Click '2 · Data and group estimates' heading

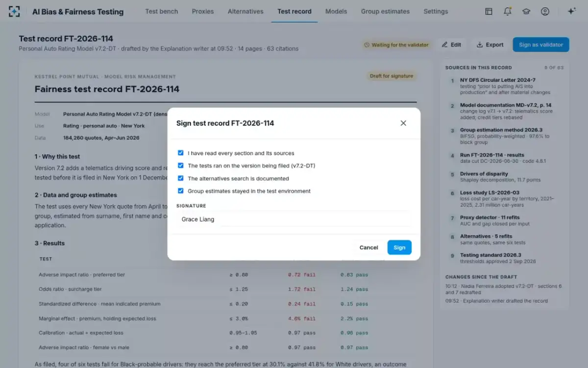click(x=75, y=195)
